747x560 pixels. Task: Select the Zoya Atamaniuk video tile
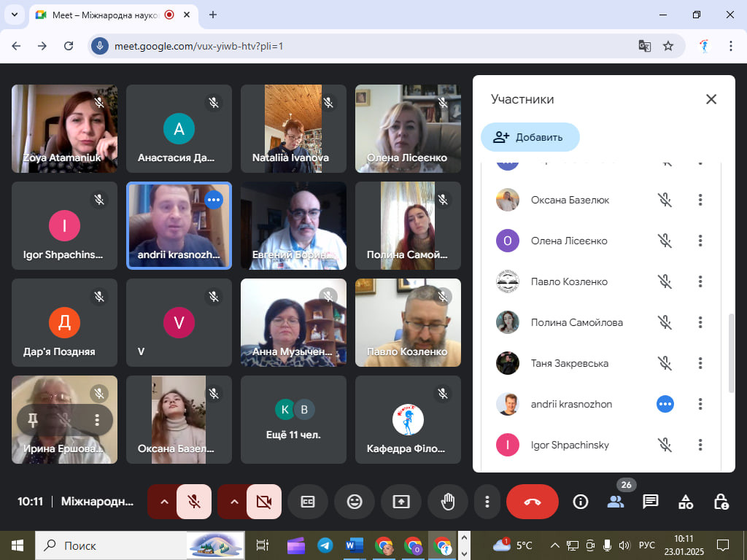[x=64, y=128]
